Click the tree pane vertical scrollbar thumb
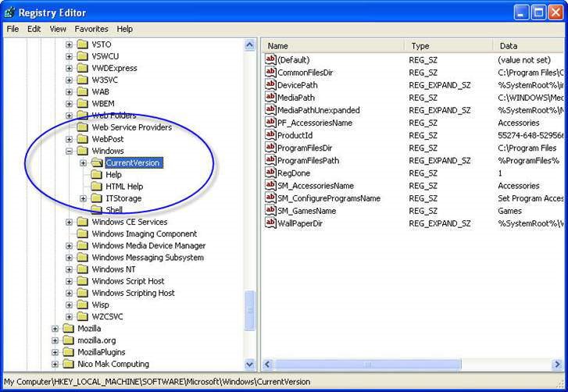Screen dimensions: 568x392 (249, 311)
